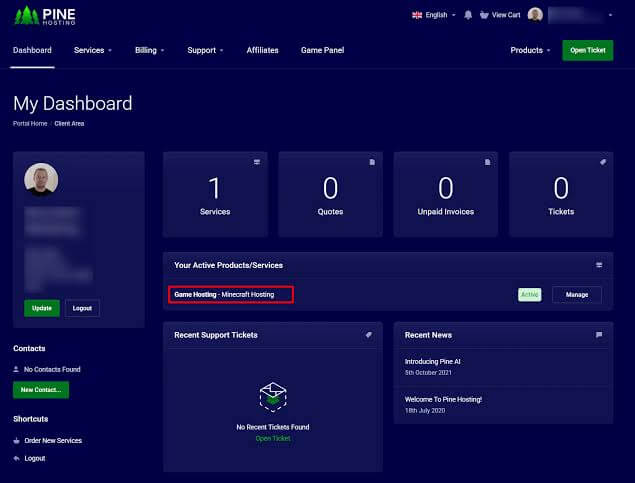Click the Recent Support Tickets tag icon

(x=369, y=335)
